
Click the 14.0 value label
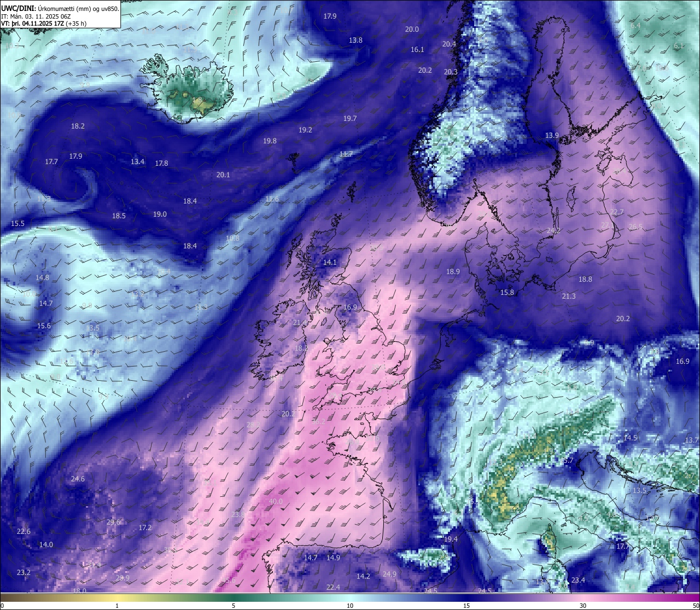click(46, 545)
